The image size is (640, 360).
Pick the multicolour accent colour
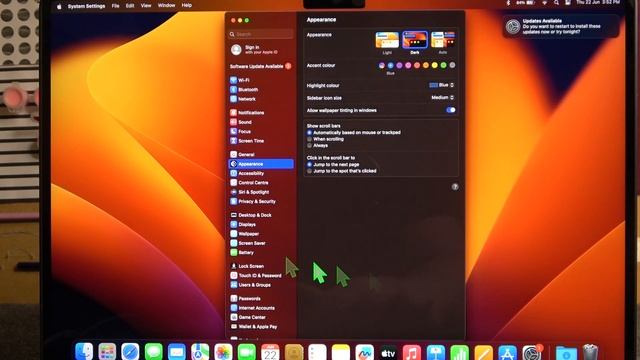pos(382,65)
